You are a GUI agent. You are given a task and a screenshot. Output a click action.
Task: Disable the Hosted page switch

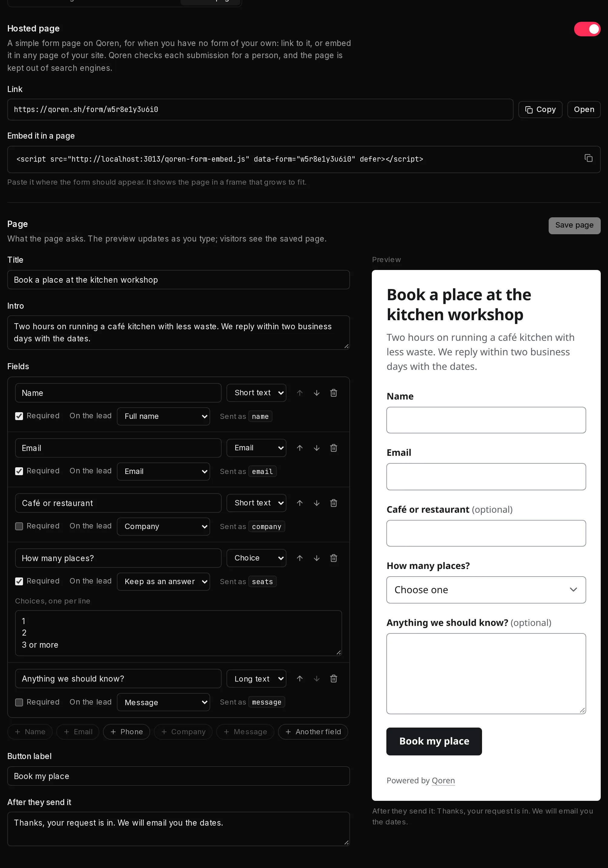[x=587, y=29]
